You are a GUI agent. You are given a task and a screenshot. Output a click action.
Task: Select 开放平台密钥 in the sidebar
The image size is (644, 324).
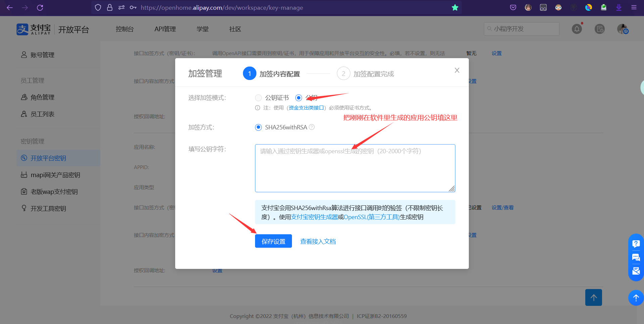pos(58,158)
